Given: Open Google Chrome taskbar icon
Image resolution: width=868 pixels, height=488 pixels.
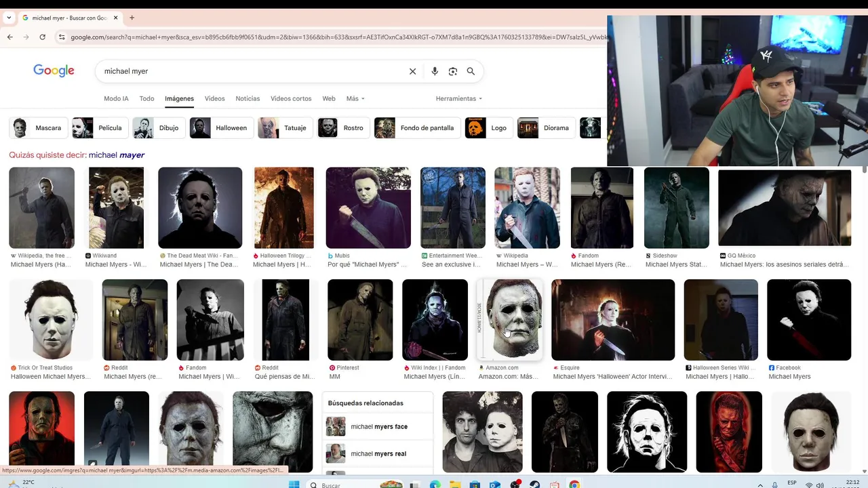Looking at the screenshot, I should [574, 484].
